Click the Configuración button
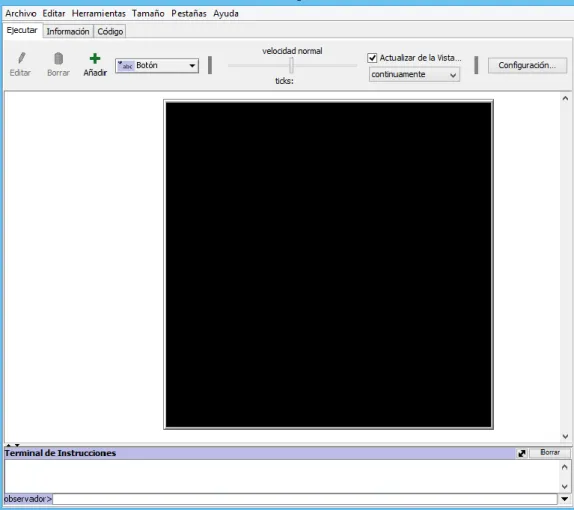 click(527, 65)
